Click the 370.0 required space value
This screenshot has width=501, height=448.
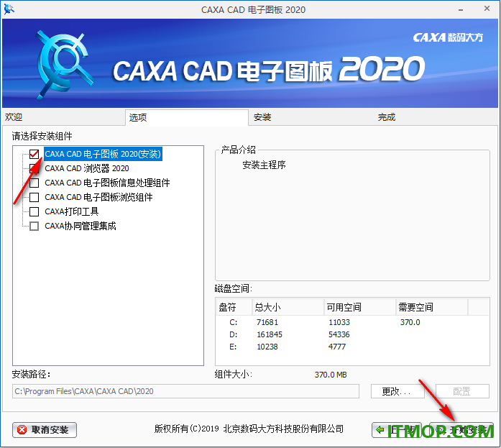pos(410,322)
